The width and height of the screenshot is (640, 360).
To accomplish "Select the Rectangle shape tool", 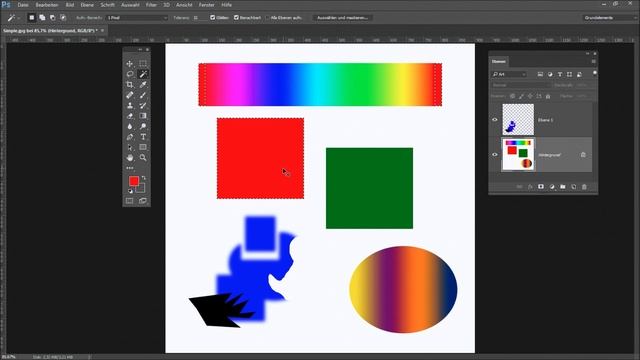I will (143, 147).
